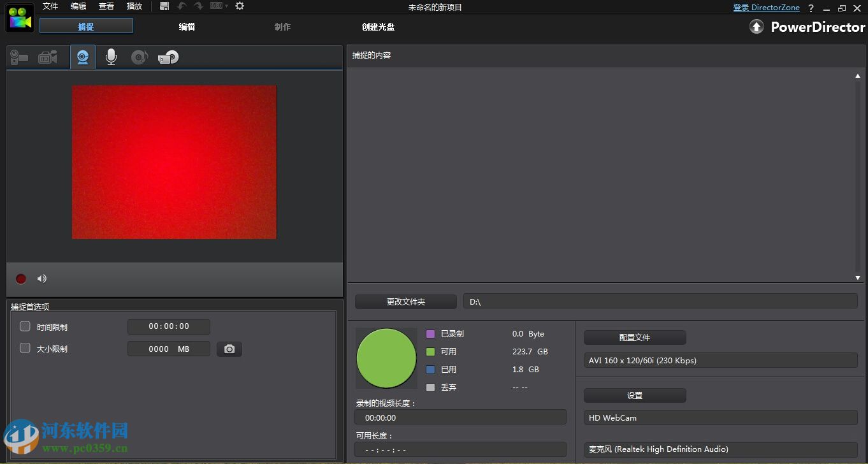Mute preview audio with the speaker icon

pos(41,279)
